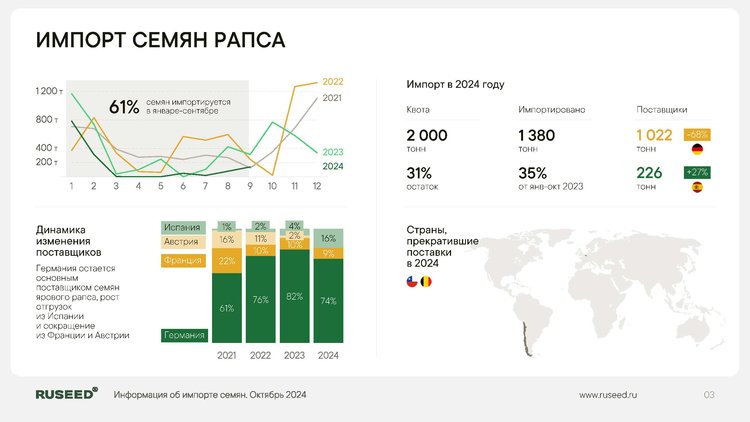Click the German flag icon

(x=697, y=149)
